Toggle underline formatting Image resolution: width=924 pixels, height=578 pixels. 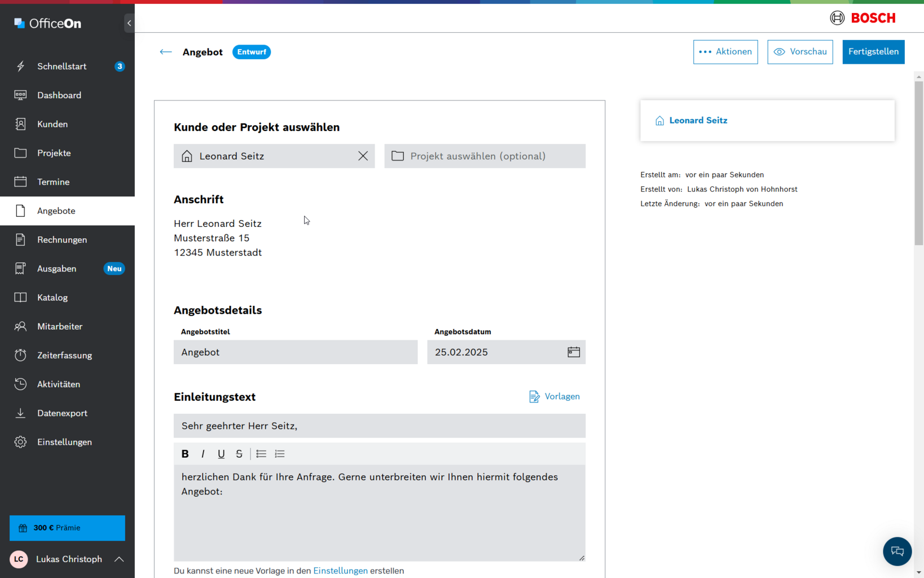(x=221, y=454)
